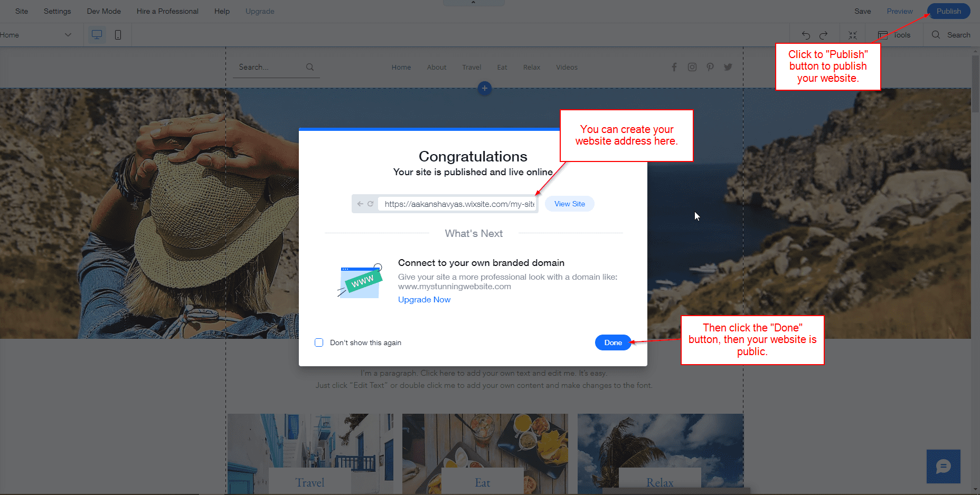The height and width of the screenshot is (495, 980).
Task: Click the vertical scrollbar on right
Action: pyautogui.click(x=975, y=84)
